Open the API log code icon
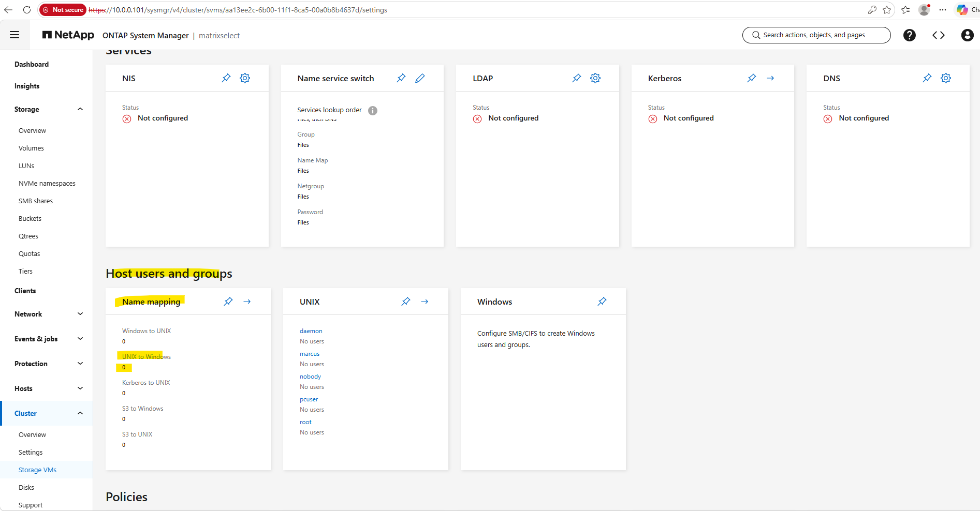 [x=938, y=35]
